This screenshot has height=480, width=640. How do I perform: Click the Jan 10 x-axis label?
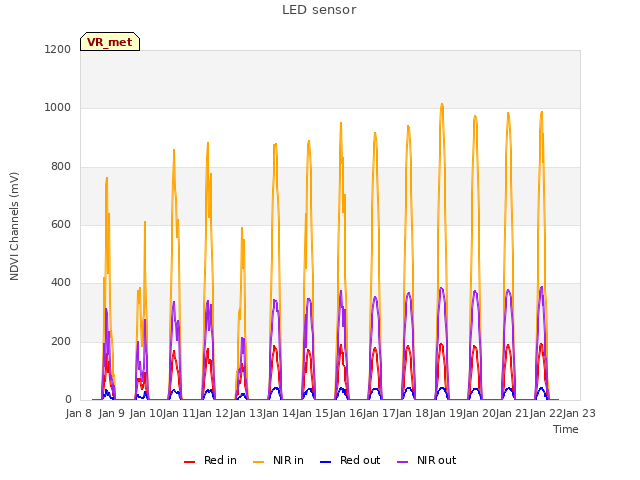(x=146, y=413)
